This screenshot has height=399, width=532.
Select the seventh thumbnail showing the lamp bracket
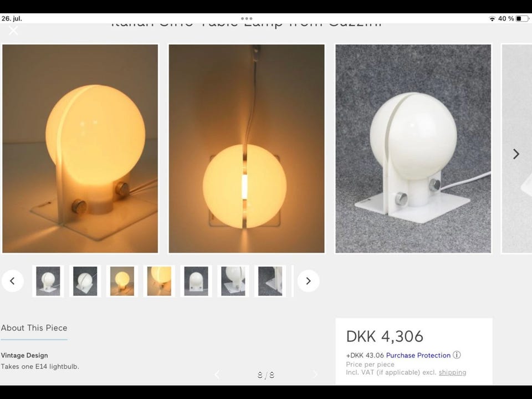(x=270, y=281)
